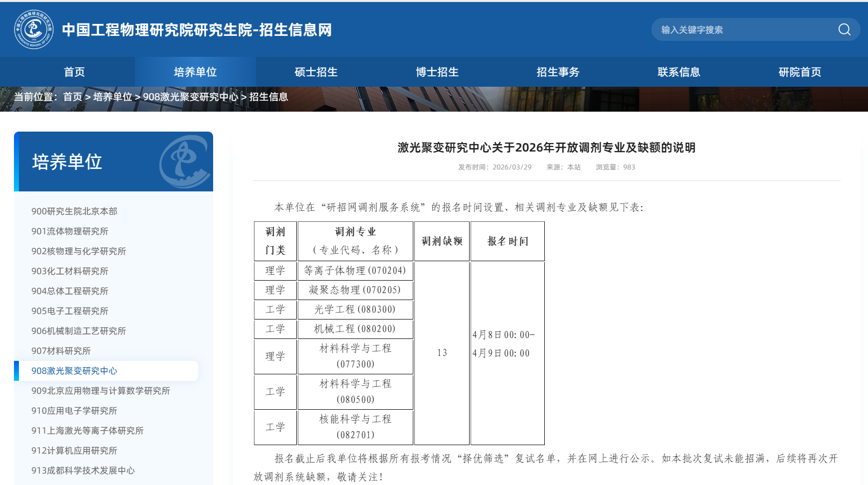Select 913成都科学技术发展中心 in sidebar
This screenshot has width=868, height=485.
coord(83,471)
